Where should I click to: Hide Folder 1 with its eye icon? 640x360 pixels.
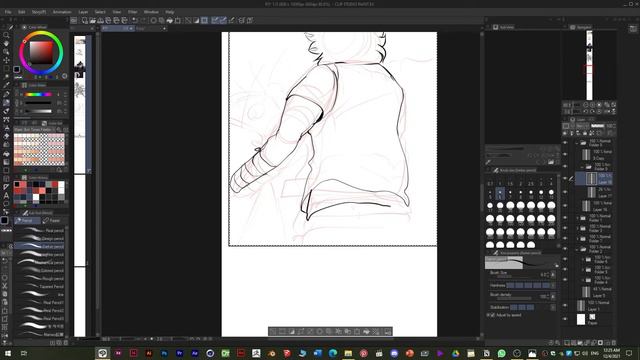[565, 218]
